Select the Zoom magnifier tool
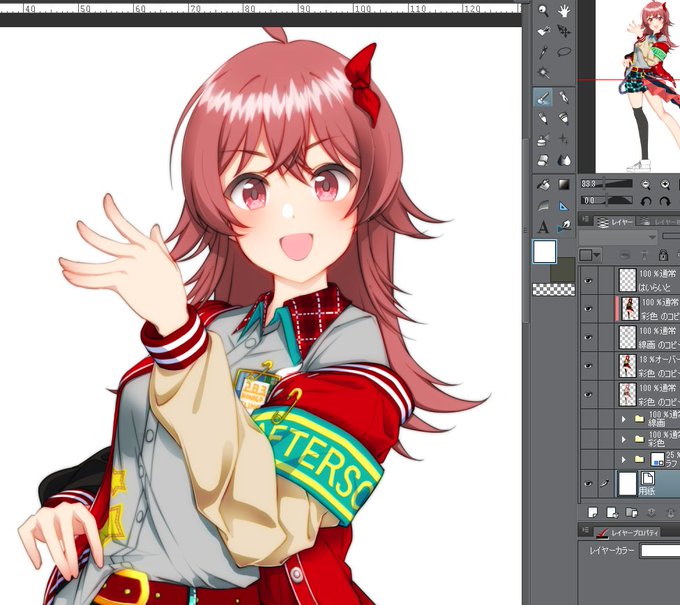Image resolution: width=680 pixels, height=605 pixels. pos(543,10)
